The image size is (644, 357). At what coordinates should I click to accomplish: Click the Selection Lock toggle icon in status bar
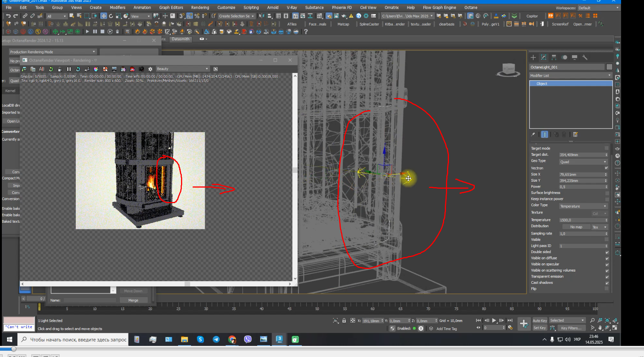(x=344, y=321)
